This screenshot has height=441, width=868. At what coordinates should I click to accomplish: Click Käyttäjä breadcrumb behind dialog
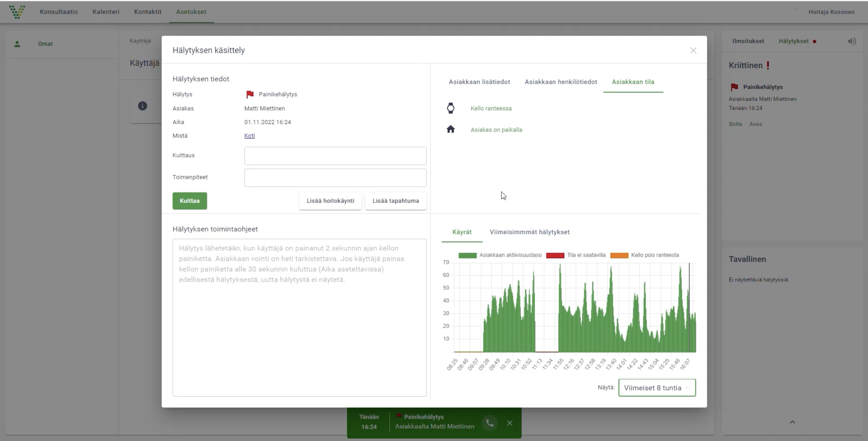coord(140,41)
